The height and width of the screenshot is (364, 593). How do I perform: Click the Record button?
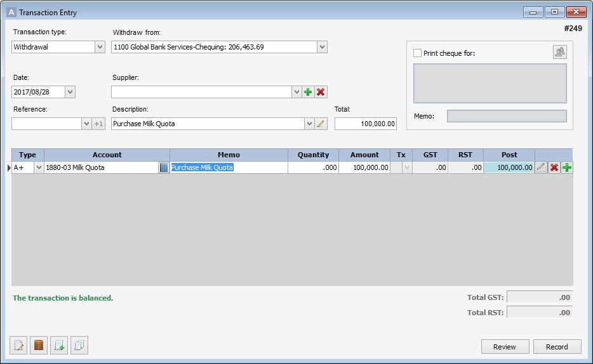557,347
